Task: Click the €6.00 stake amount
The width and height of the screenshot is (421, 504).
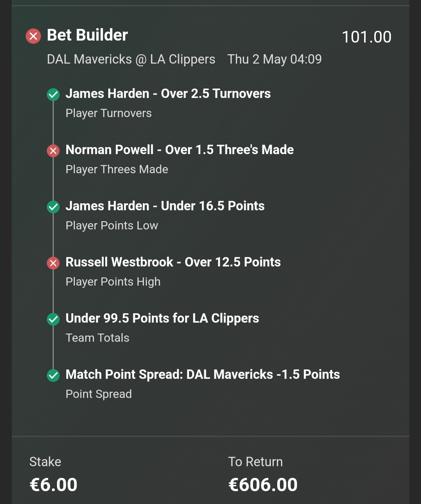Action: point(53,485)
